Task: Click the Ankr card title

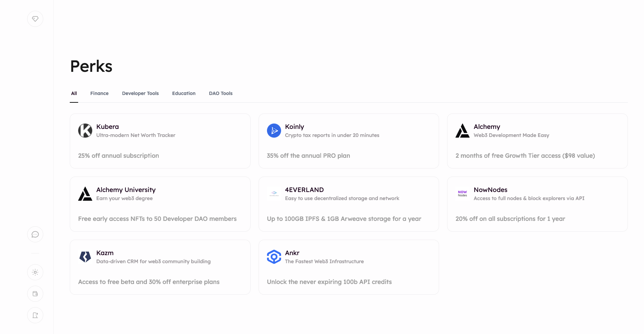Action: [292, 253]
